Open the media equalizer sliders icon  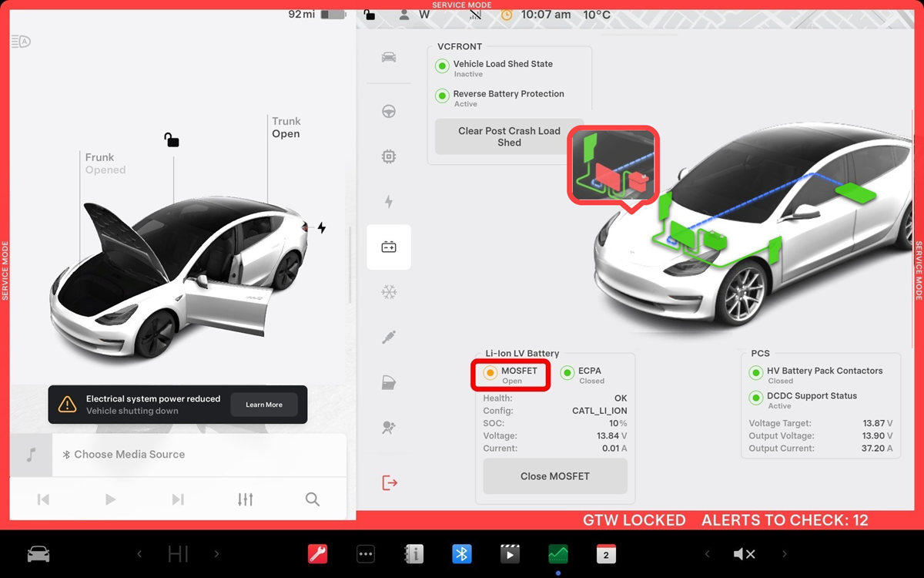pyautogui.click(x=245, y=499)
